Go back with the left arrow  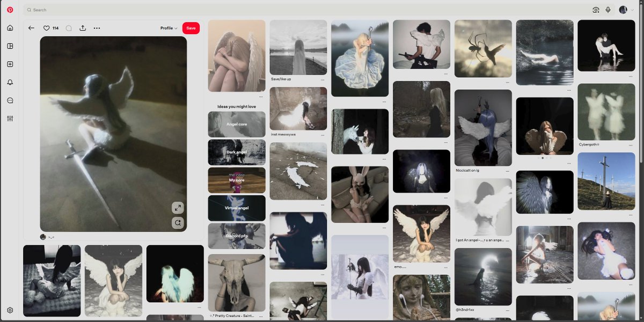click(x=31, y=28)
